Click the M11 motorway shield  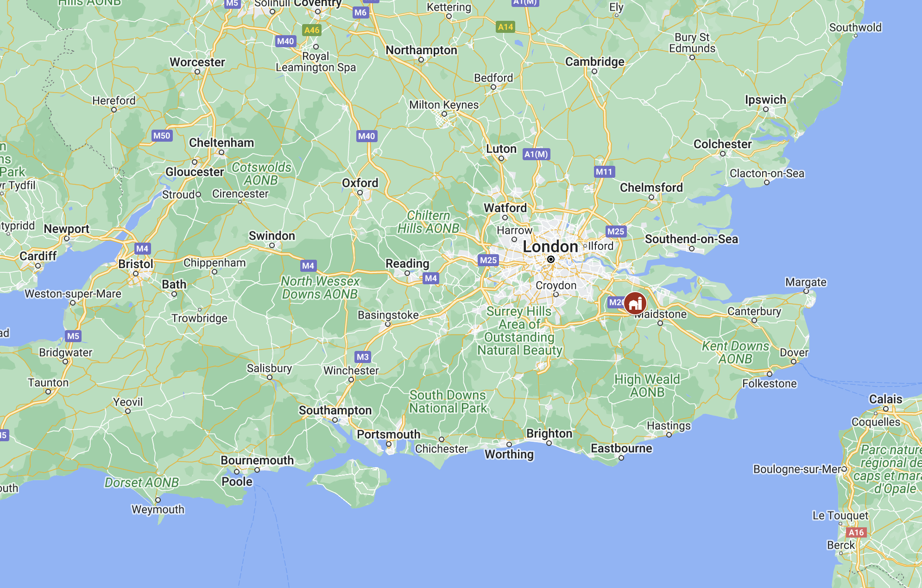(x=604, y=172)
